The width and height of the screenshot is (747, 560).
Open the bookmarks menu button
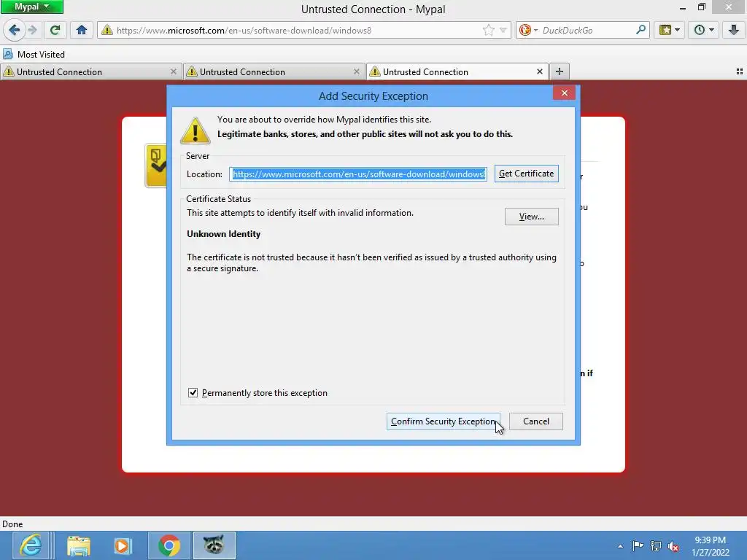tap(670, 30)
